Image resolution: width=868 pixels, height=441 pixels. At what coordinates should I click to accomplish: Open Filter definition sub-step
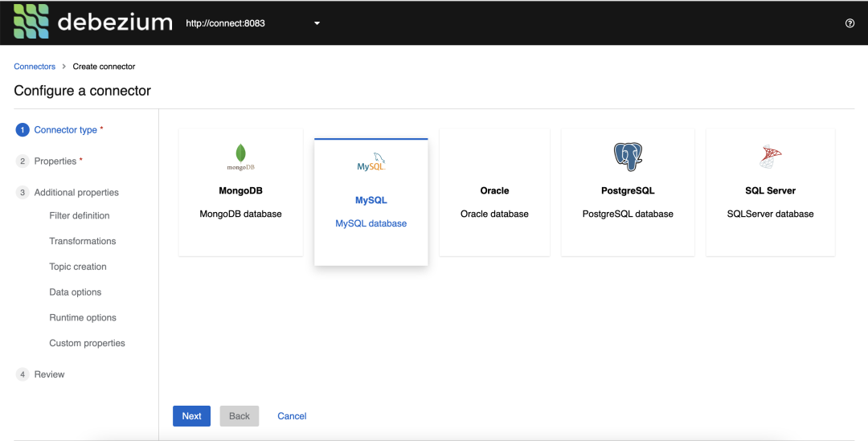point(79,216)
